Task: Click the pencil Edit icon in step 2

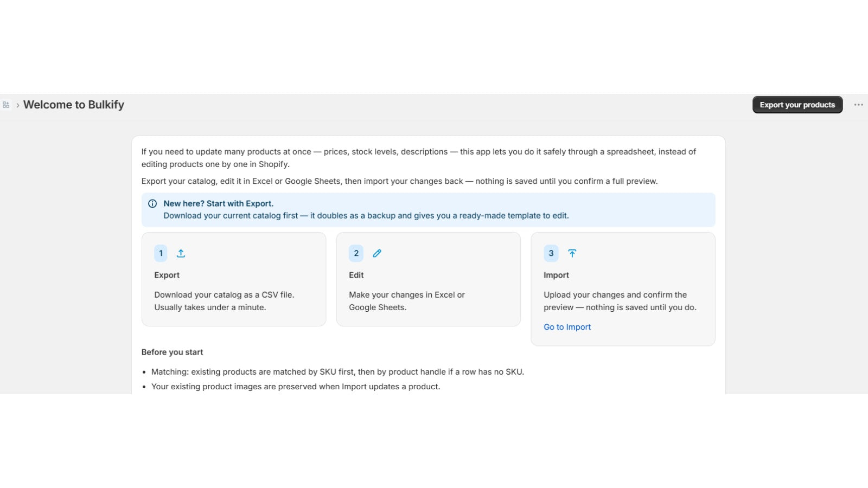Action: pyautogui.click(x=377, y=253)
